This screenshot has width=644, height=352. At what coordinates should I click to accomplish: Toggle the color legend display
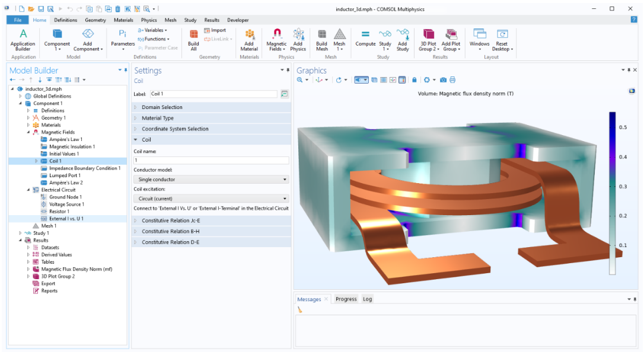[402, 80]
